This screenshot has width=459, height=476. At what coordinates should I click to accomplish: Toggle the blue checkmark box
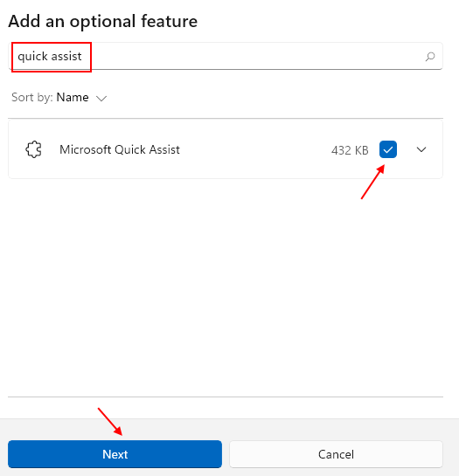pyautogui.click(x=388, y=149)
